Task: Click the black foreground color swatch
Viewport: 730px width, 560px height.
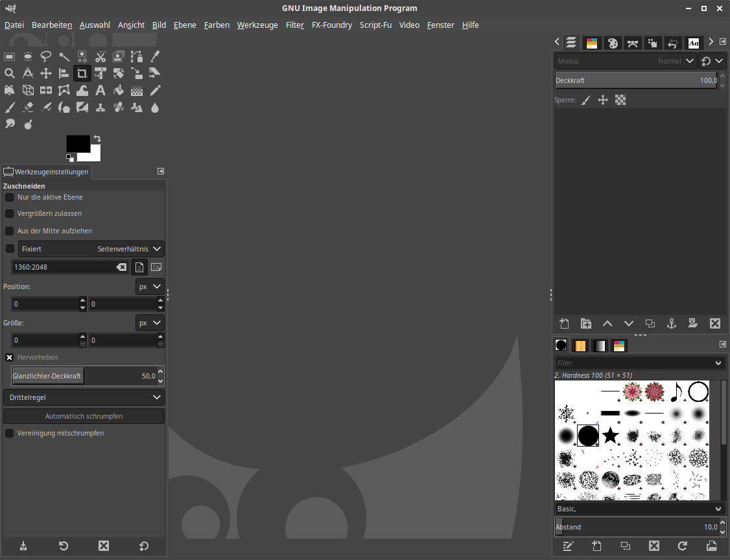Action: [x=78, y=143]
